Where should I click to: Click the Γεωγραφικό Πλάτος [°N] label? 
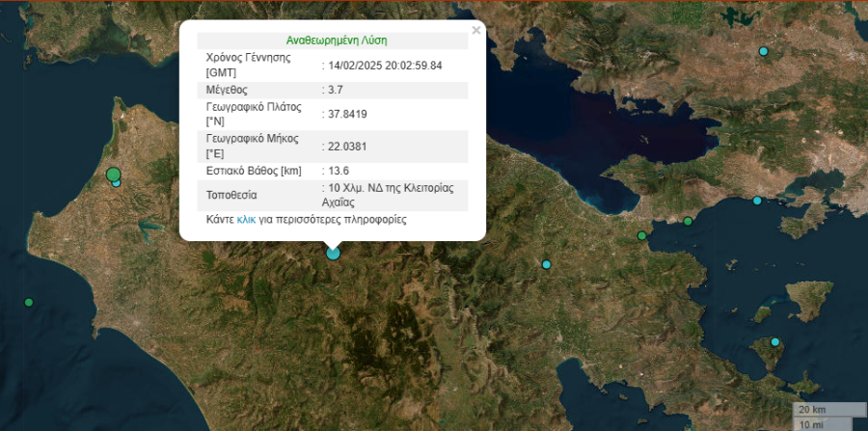254,115
